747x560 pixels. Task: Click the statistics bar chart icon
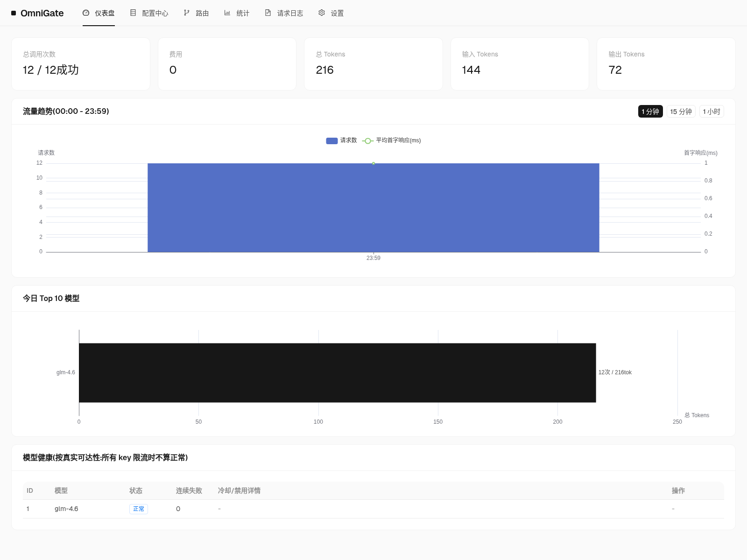(227, 13)
